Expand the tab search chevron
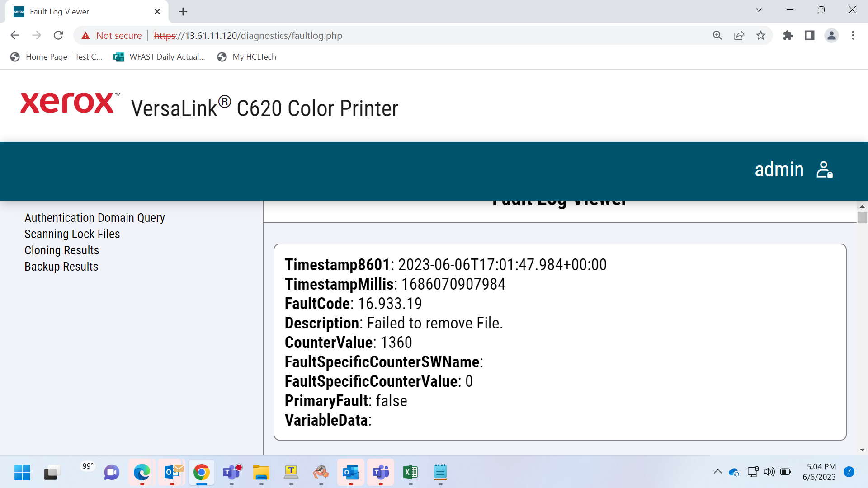 759,10
